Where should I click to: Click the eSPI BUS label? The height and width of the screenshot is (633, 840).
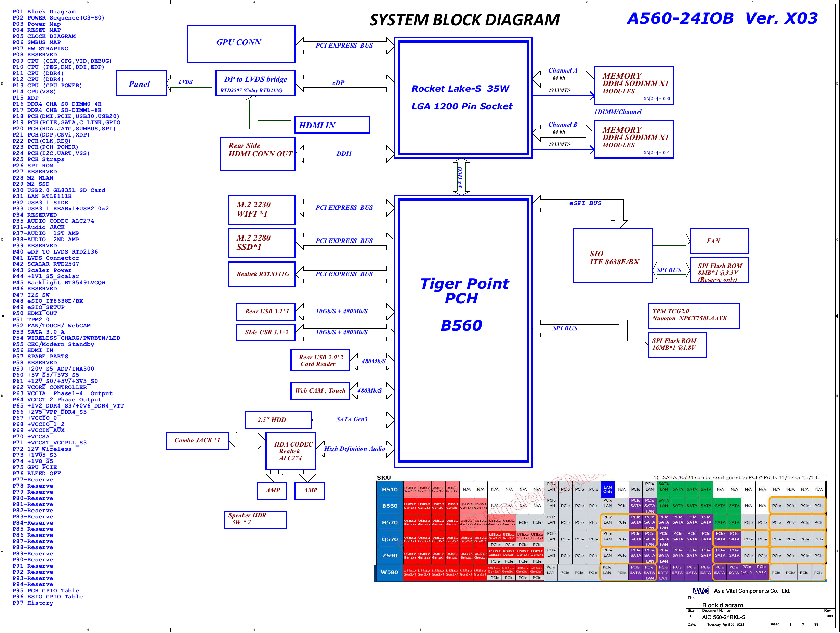585,203
